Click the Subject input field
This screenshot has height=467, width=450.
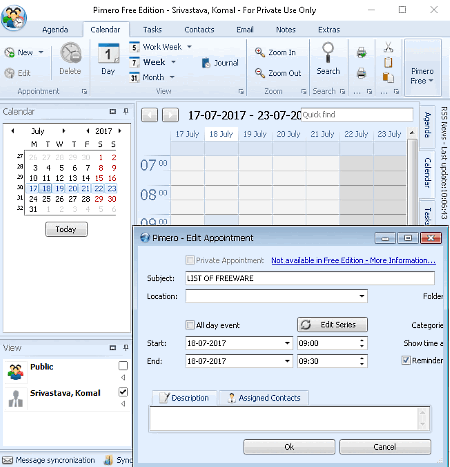pyautogui.click(x=310, y=278)
